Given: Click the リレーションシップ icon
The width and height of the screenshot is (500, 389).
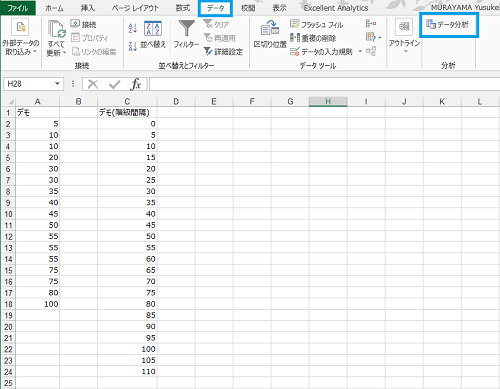Looking at the screenshot, I should (x=371, y=51).
